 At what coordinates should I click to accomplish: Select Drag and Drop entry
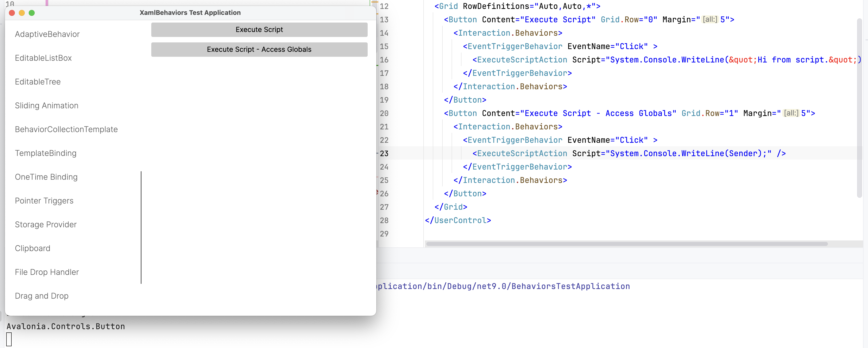[42, 296]
